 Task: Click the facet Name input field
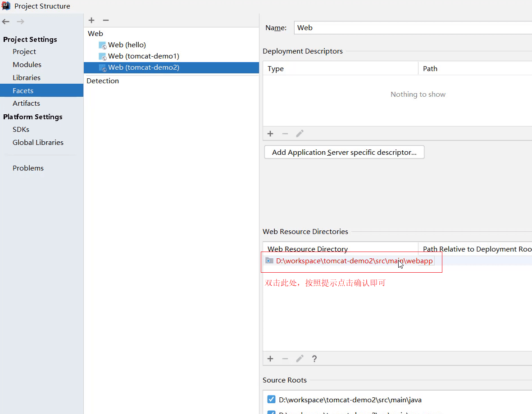412,28
